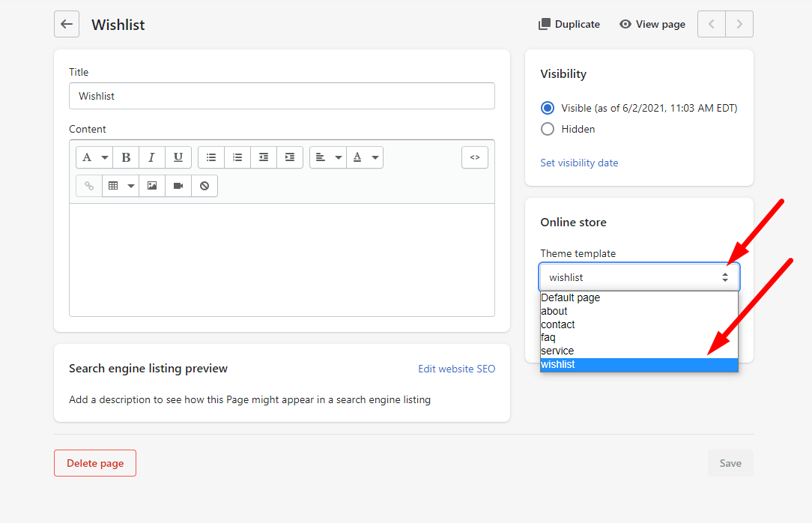Insert a bulleted list
Image resolution: width=812 pixels, height=523 pixels.
pyautogui.click(x=211, y=157)
